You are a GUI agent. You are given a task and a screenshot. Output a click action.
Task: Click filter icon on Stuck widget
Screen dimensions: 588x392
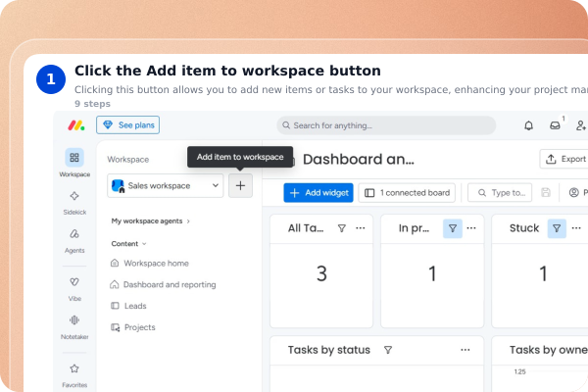[557, 228]
